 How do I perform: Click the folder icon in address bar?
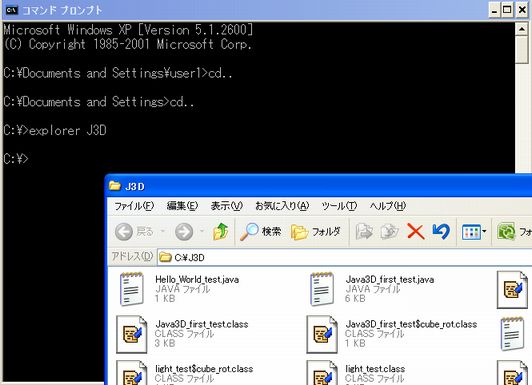coord(165,257)
